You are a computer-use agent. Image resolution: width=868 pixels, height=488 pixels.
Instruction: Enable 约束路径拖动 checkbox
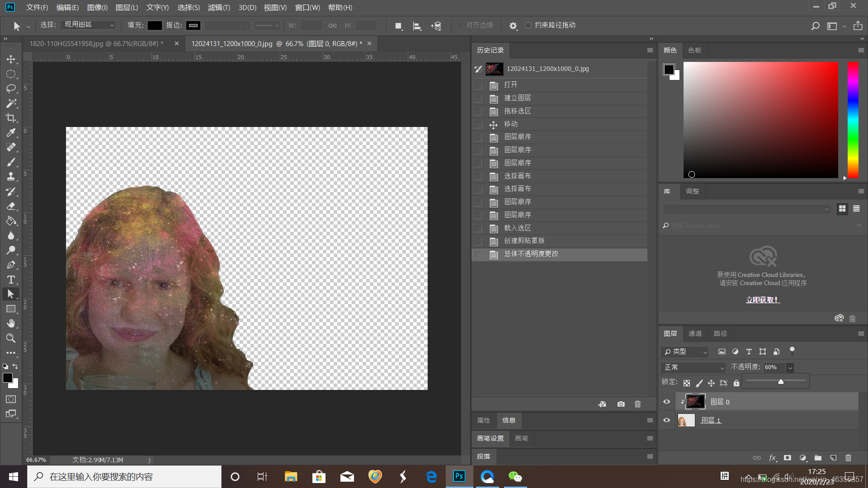coord(528,25)
